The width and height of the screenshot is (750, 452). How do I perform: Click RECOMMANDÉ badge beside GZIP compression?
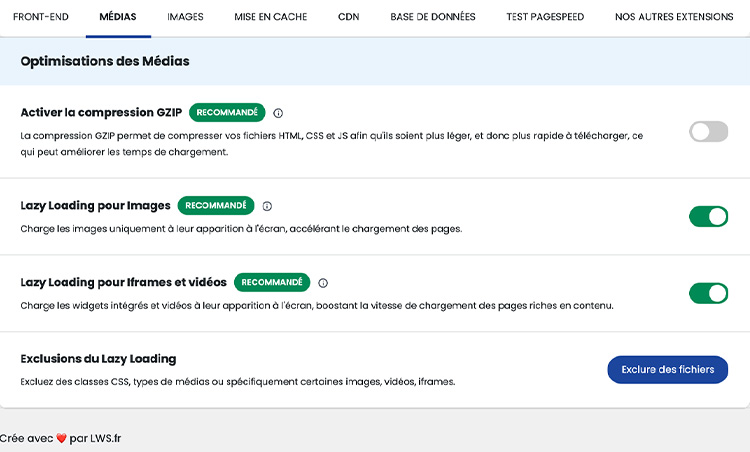click(227, 112)
